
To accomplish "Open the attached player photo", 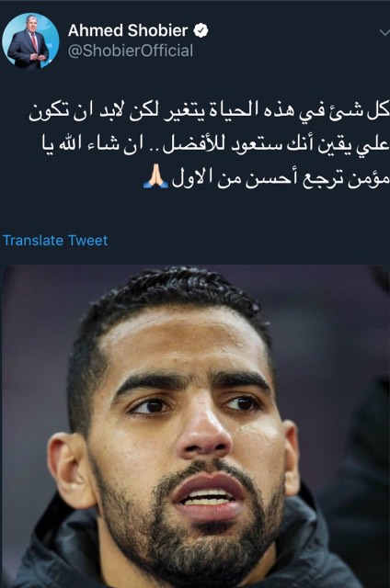I will [196, 426].
